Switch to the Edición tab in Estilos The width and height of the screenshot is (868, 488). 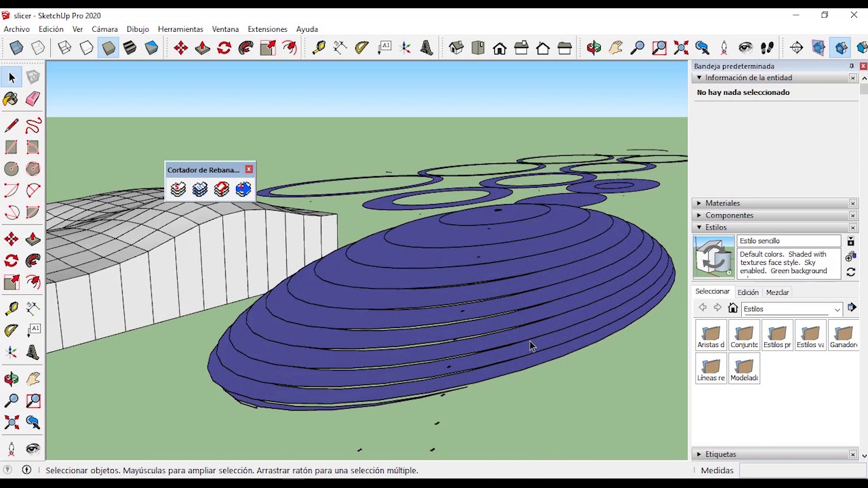(x=748, y=292)
